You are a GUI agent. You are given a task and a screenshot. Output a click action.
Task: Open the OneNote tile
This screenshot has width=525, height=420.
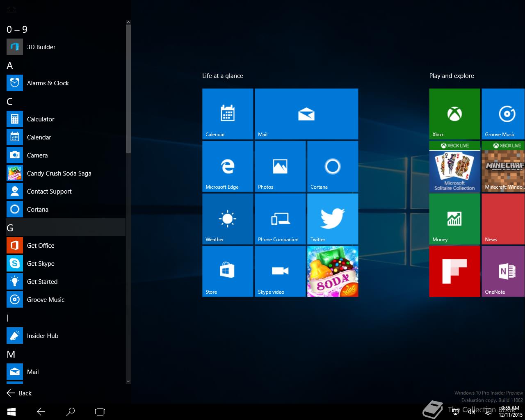tap(503, 272)
